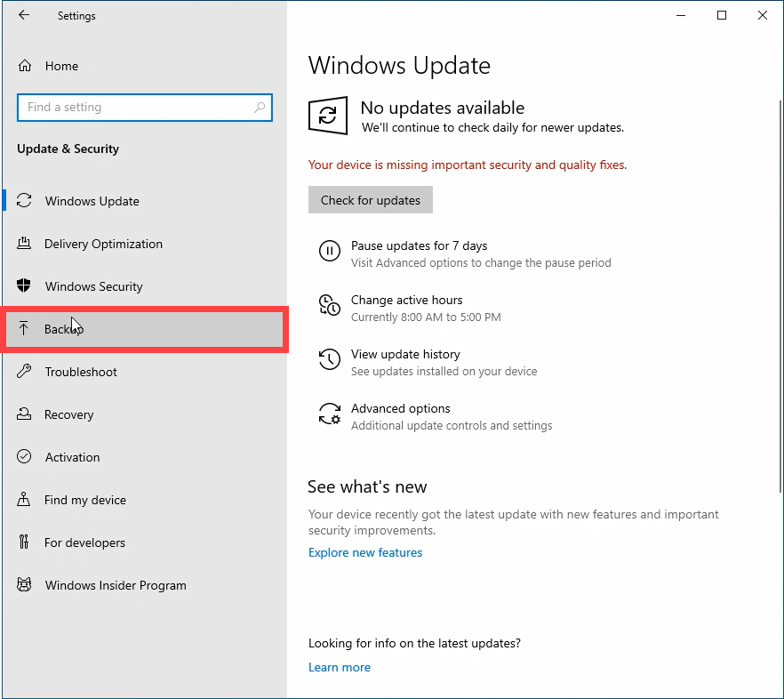The width and height of the screenshot is (784, 699).
Task: Click the active hours clock icon
Action: click(x=330, y=305)
